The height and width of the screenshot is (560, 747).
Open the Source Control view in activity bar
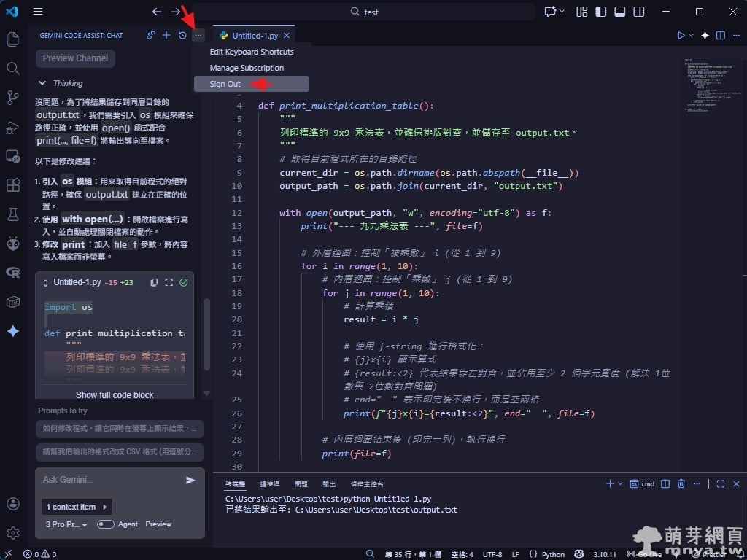[12, 97]
